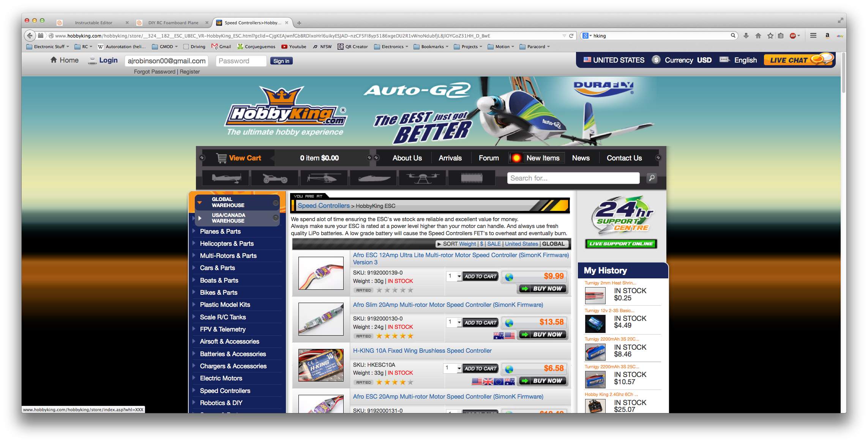Open the Speed Controllers breadcrumb link
The image size is (868, 443).
pos(324,206)
